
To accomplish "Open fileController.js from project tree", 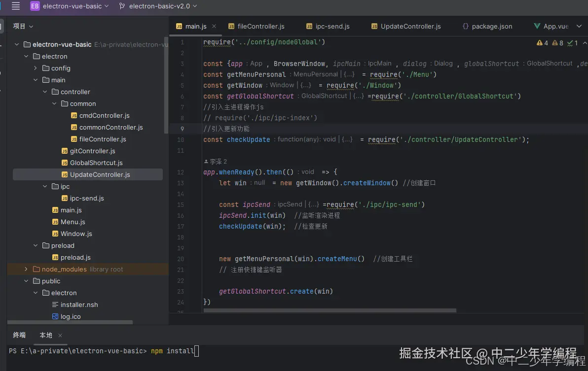I will [x=103, y=139].
